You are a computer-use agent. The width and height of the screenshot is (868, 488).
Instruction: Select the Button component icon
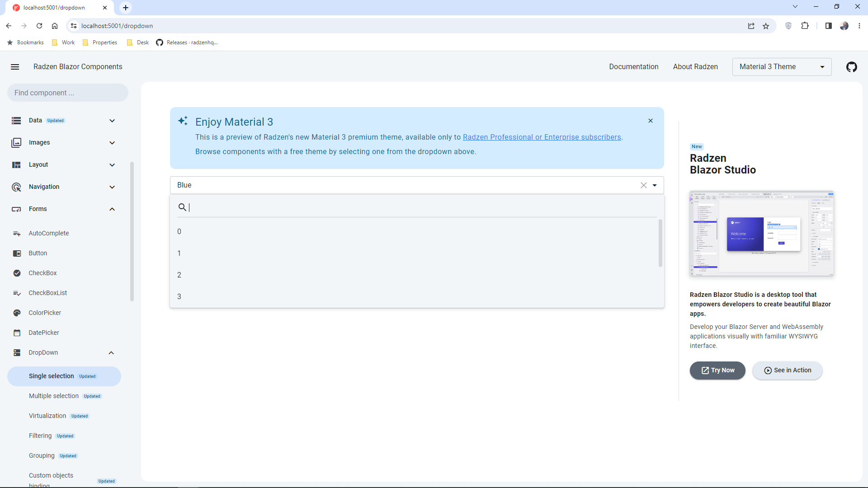tap(17, 253)
